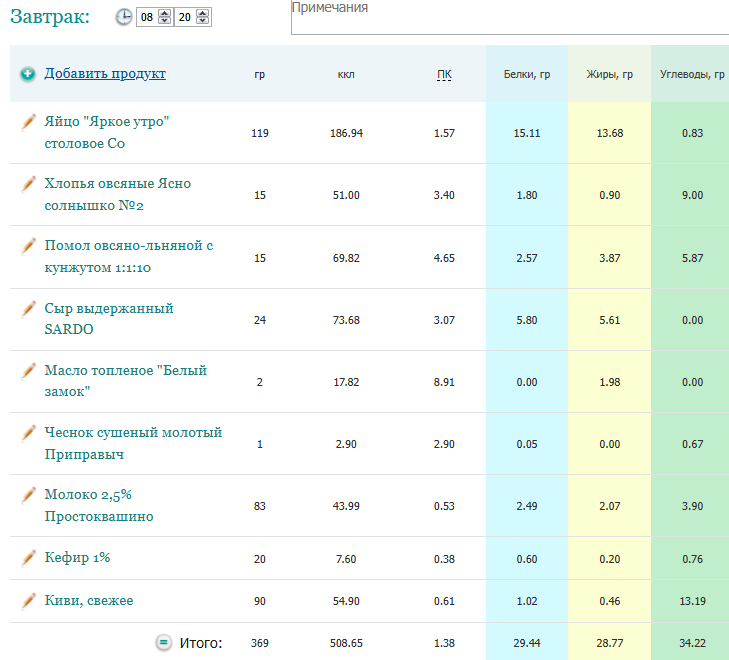Select the 51.00 calories value
This screenshot has width=729, height=660.
click(346, 195)
